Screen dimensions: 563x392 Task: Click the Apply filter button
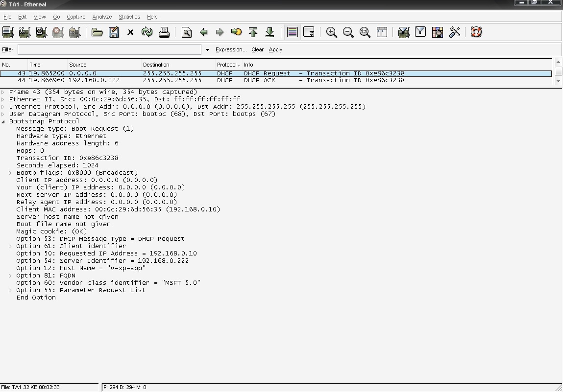(275, 49)
